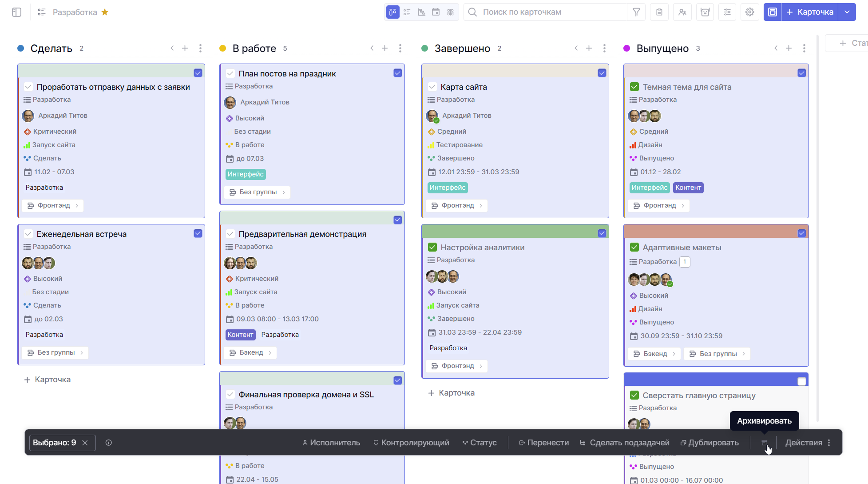Expand Действия actions menu
The image size is (868, 484).
pos(808,443)
